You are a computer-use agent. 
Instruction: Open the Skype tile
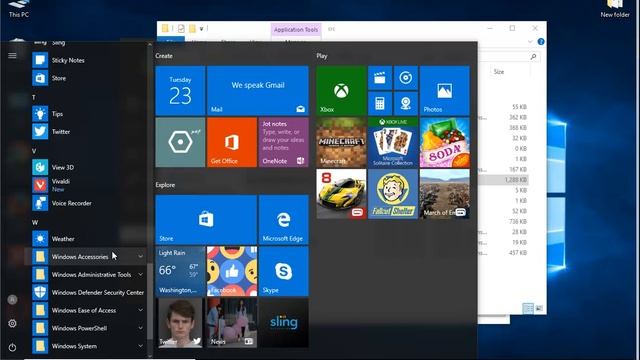tap(284, 271)
